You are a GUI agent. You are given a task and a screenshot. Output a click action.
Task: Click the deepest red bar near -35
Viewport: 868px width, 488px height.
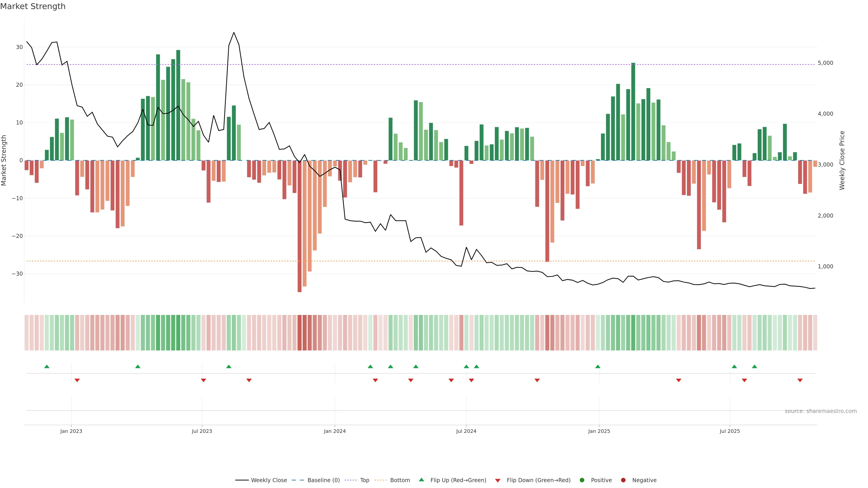pyautogui.click(x=300, y=236)
